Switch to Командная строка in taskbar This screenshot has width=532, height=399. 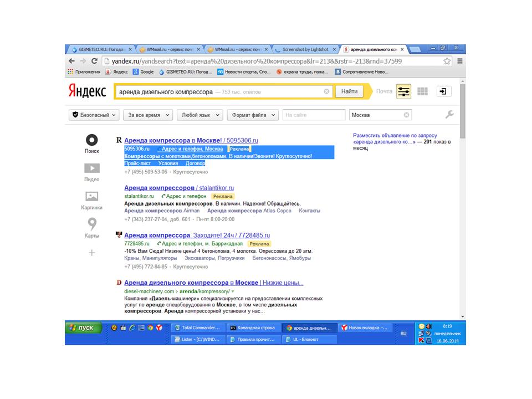[253, 328]
